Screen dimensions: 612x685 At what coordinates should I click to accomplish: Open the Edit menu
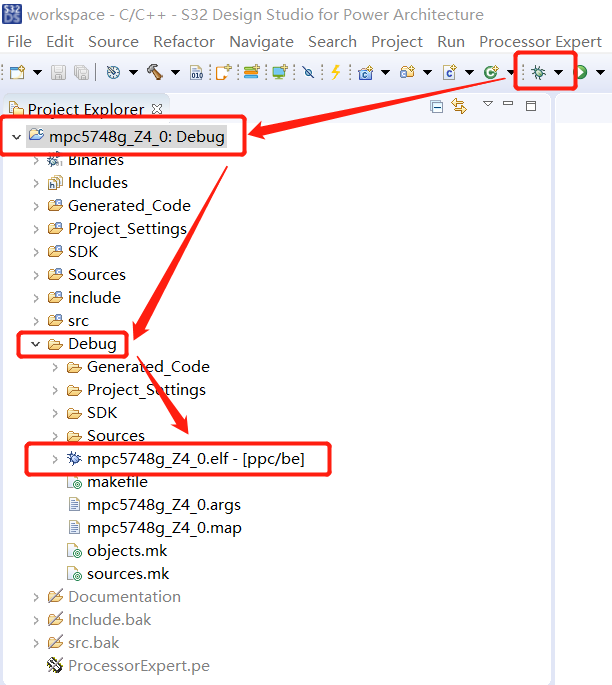pos(60,42)
